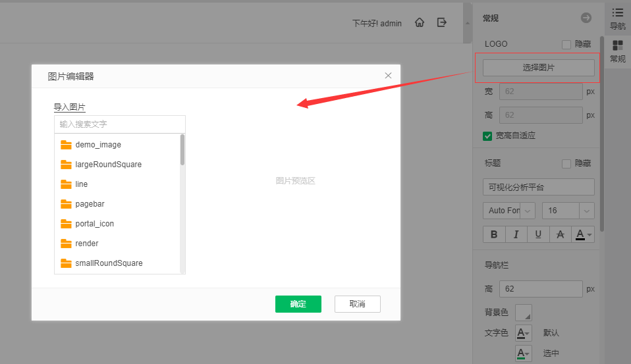Click the 导航栏 高 input field
Viewport: 631px width, 364px height.
[x=541, y=289]
